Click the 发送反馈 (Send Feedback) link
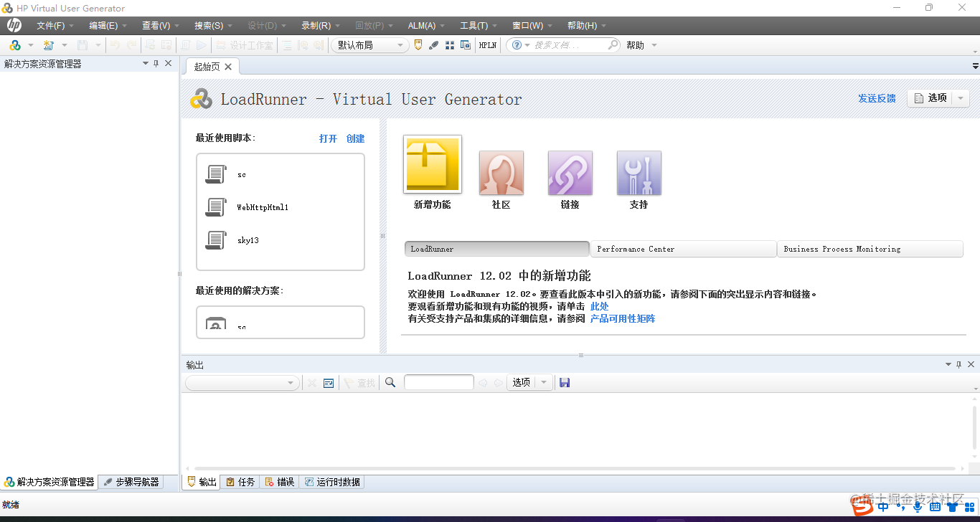 [876, 98]
